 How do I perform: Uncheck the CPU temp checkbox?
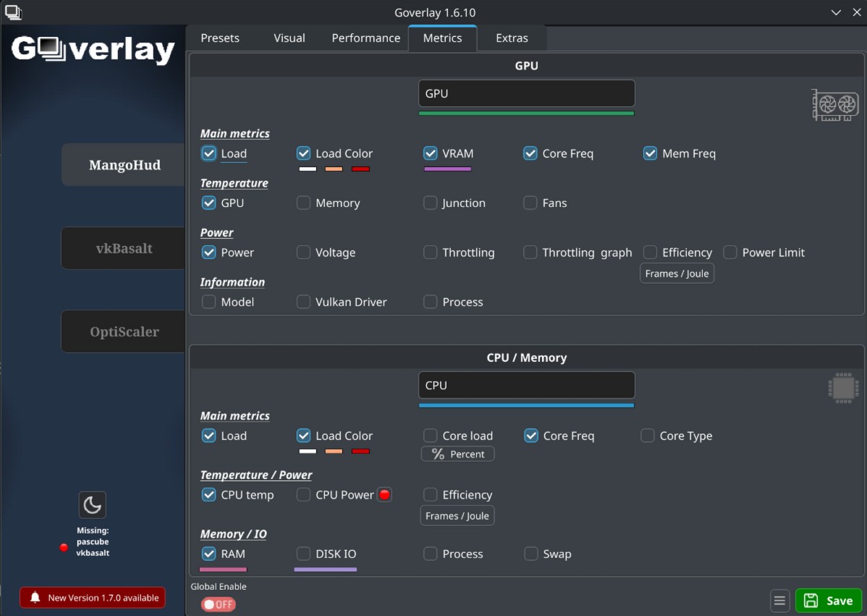click(x=208, y=495)
